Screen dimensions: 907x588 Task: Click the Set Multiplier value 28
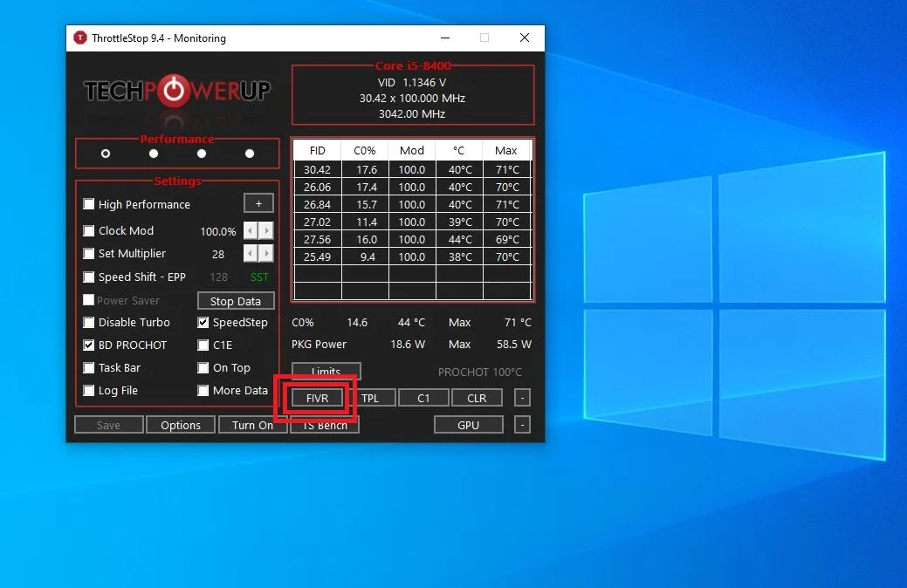[218, 254]
